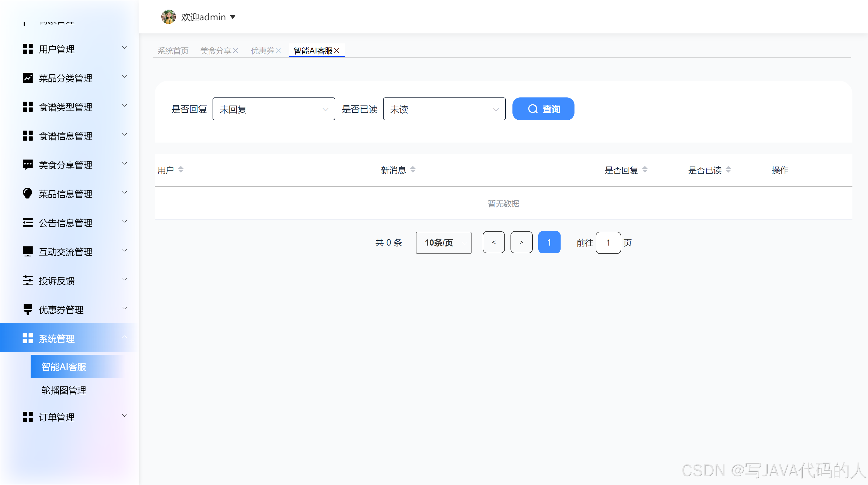
Task: Click the 操作 column header
Action: (780, 170)
